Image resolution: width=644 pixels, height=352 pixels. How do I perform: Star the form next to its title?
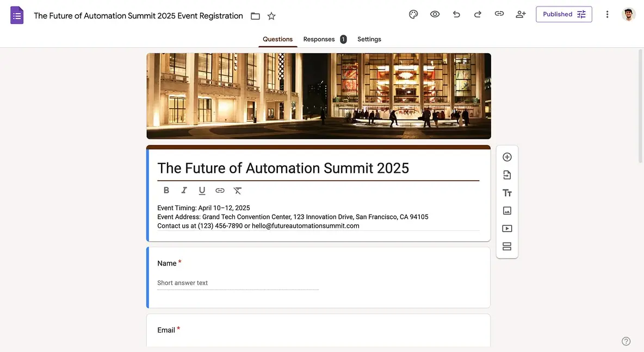270,16
